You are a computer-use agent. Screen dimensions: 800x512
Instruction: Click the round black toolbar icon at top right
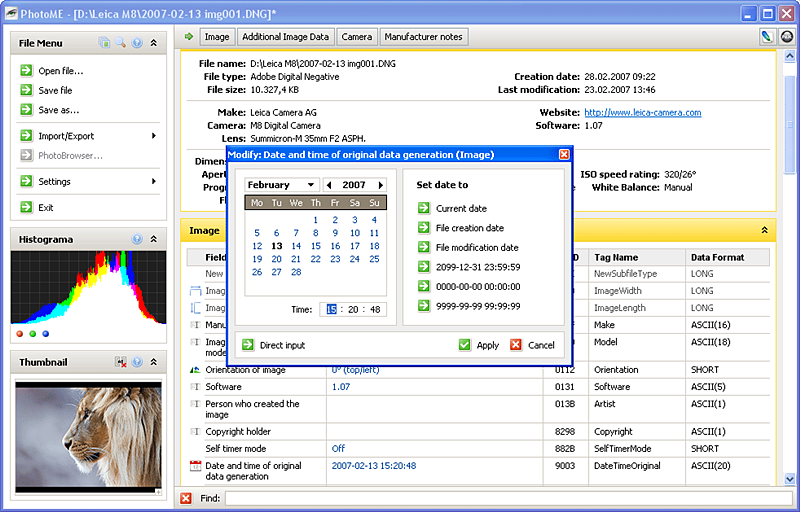(x=787, y=37)
